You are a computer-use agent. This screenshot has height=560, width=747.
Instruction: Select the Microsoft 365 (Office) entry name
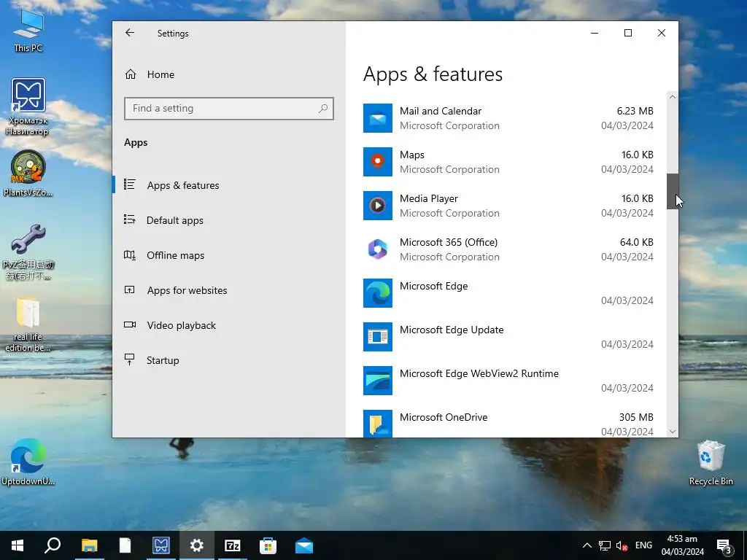449,242
